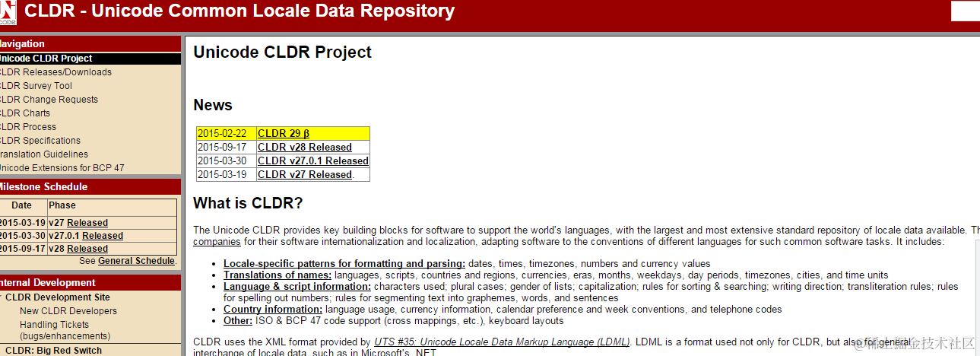Open the General Schedule link

(136, 261)
